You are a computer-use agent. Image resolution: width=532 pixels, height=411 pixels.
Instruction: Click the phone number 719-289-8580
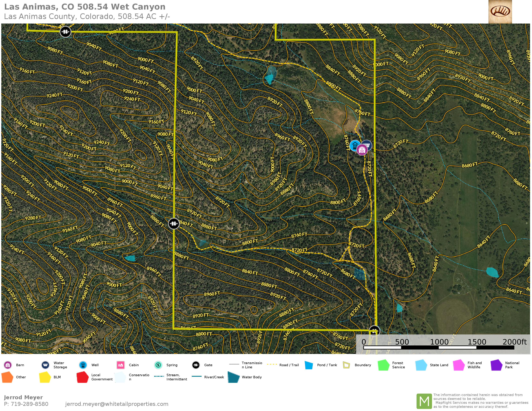[30, 404]
